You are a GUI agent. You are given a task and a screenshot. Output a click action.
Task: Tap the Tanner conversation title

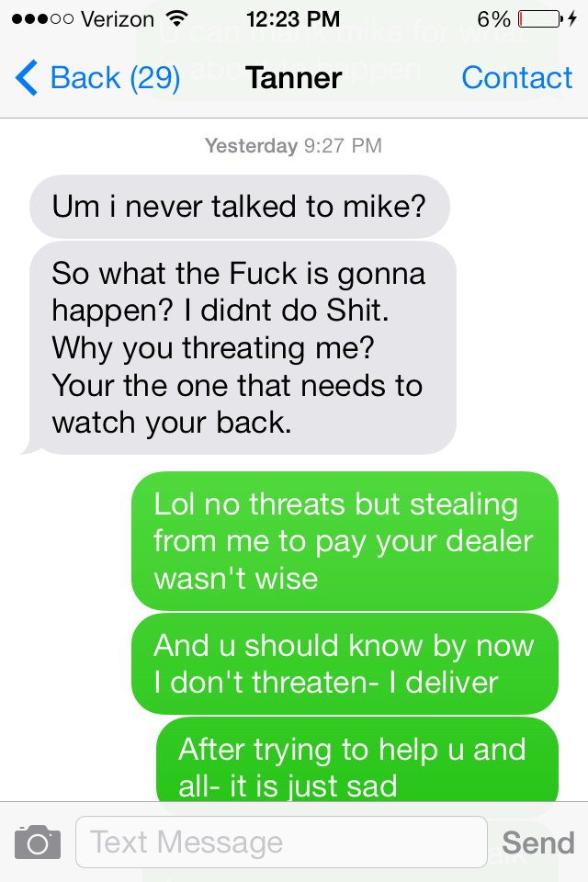tap(294, 77)
